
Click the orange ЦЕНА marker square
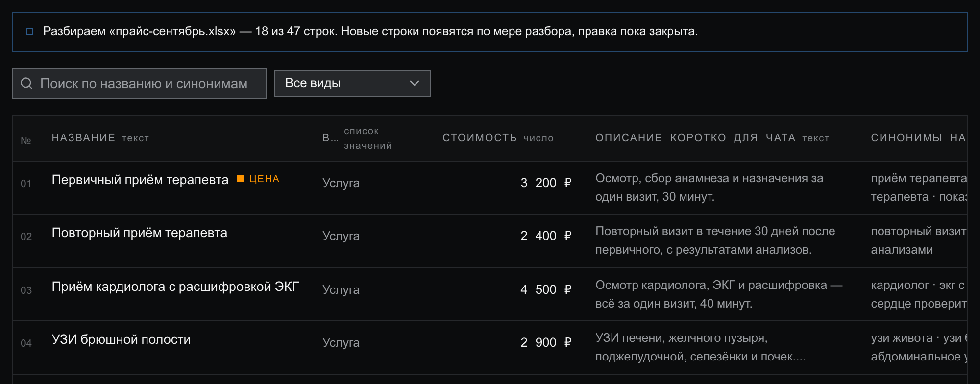tap(241, 179)
